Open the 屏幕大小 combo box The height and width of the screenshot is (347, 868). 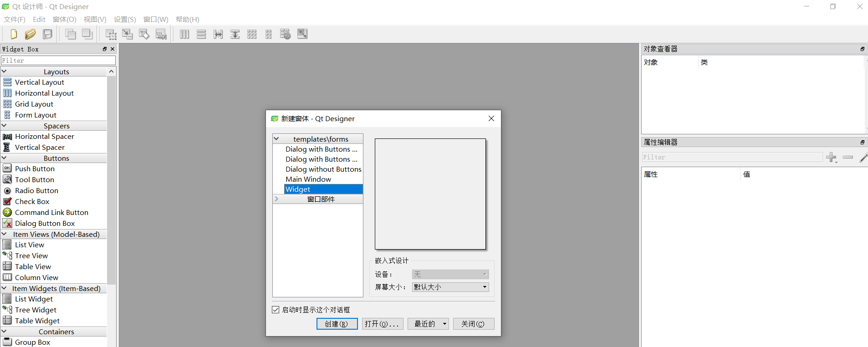click(x=450, y=287)
